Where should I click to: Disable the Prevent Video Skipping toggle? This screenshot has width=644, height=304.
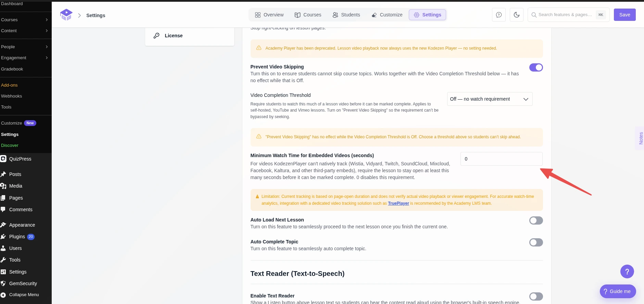point(536,67)
